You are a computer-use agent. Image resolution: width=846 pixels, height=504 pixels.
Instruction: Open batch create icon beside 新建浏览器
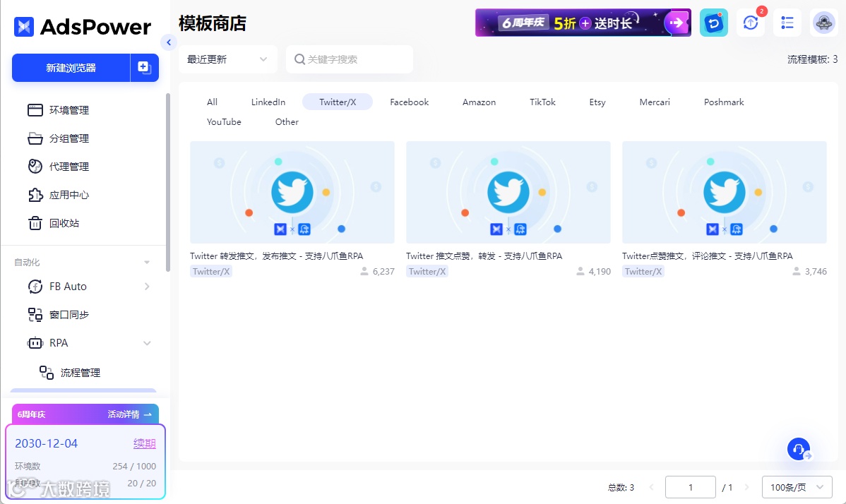145,68
